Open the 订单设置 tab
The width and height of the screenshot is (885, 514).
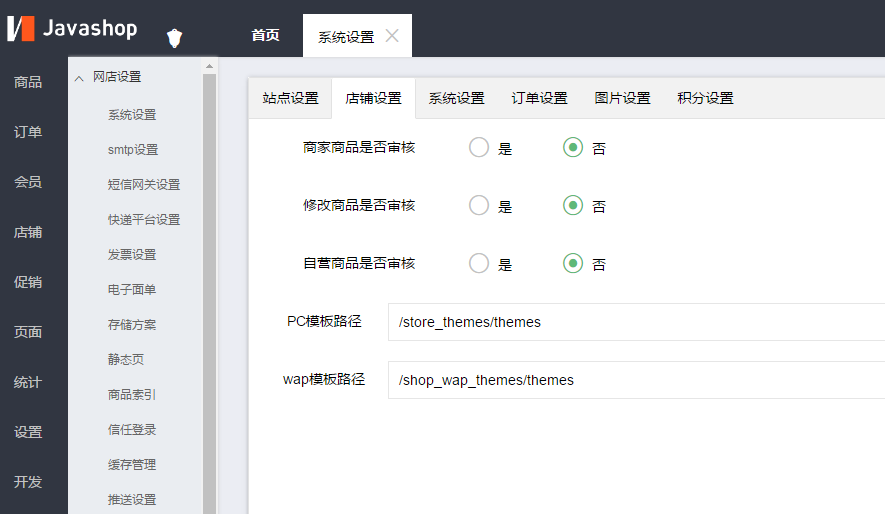tap(539, 98)
